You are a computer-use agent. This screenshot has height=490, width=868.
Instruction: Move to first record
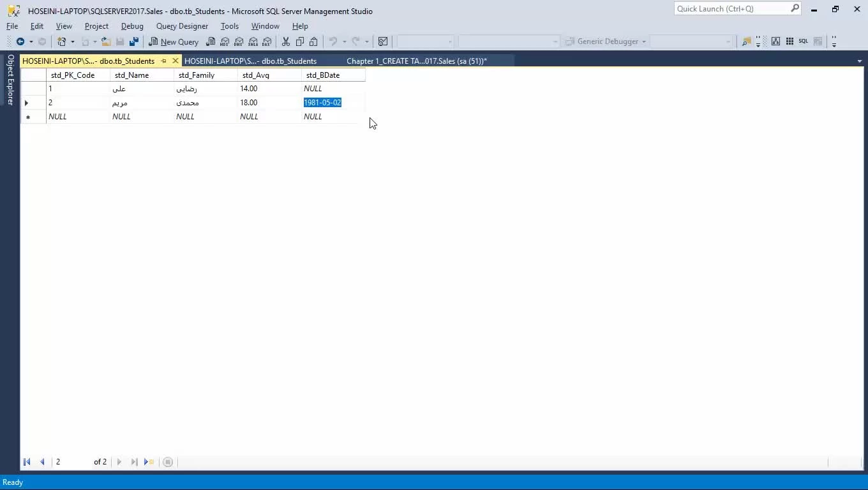(x=27, y=462)
